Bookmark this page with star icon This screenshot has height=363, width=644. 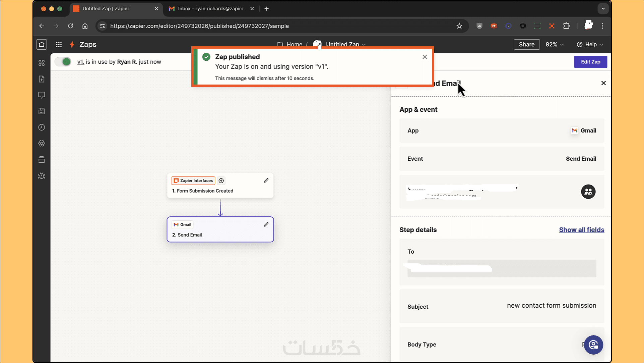click(459, 26)
